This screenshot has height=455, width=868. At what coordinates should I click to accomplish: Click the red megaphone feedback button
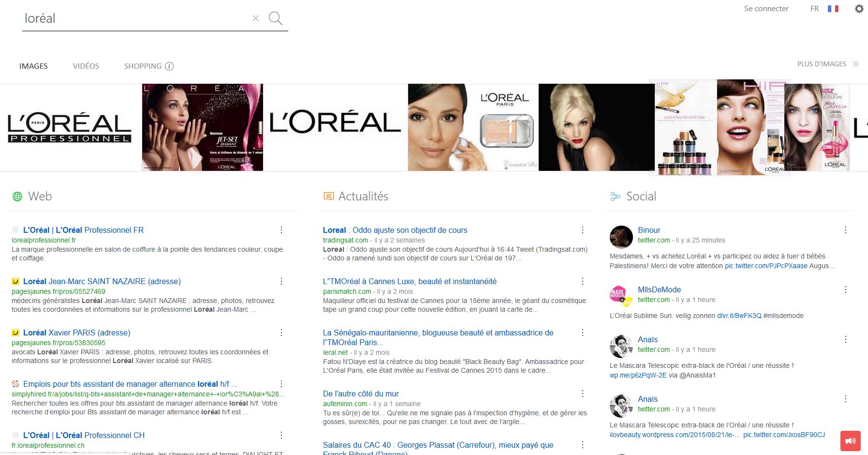coord(851,441)
